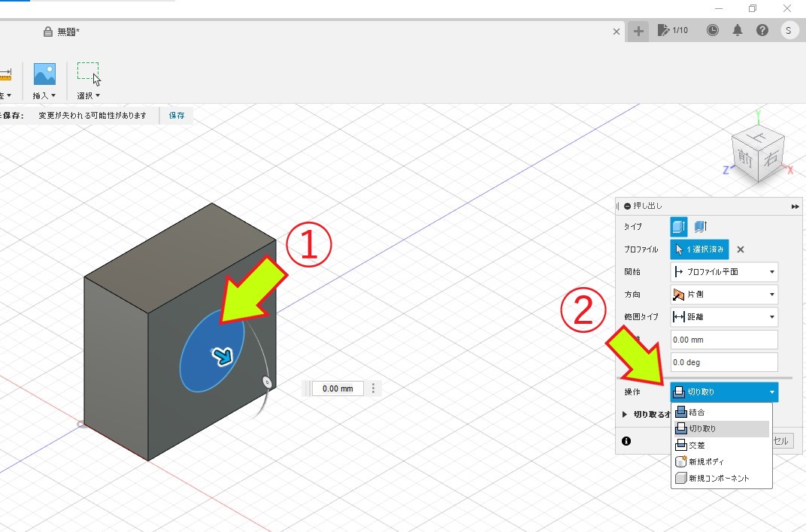This screenshot has height=532, width=806.
Task: Click the Select tool icon
Action: [x=89, y=74]
